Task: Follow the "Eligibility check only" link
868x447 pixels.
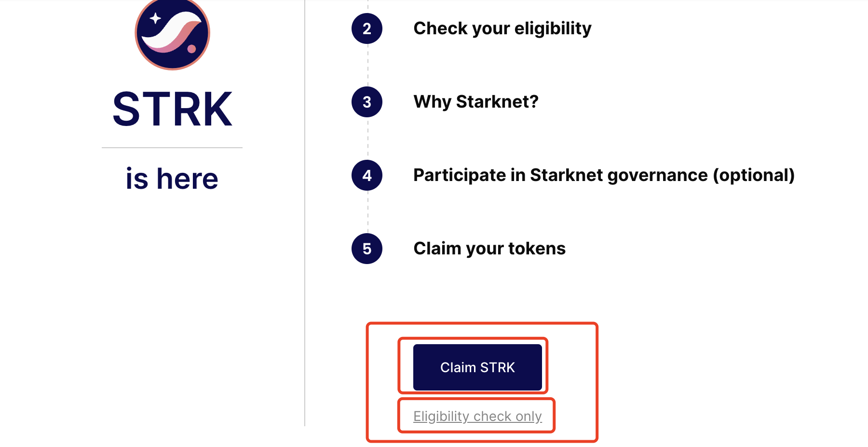Action: 477,416
